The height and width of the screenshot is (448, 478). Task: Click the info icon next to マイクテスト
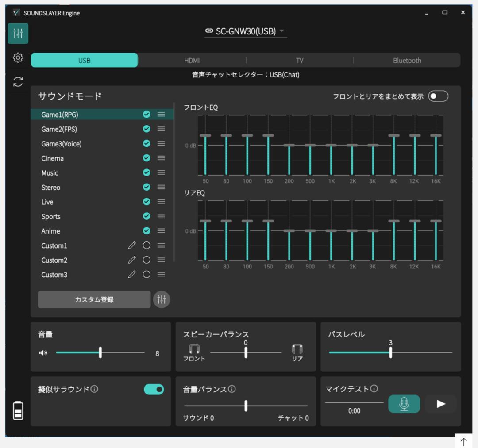[374, 387]
